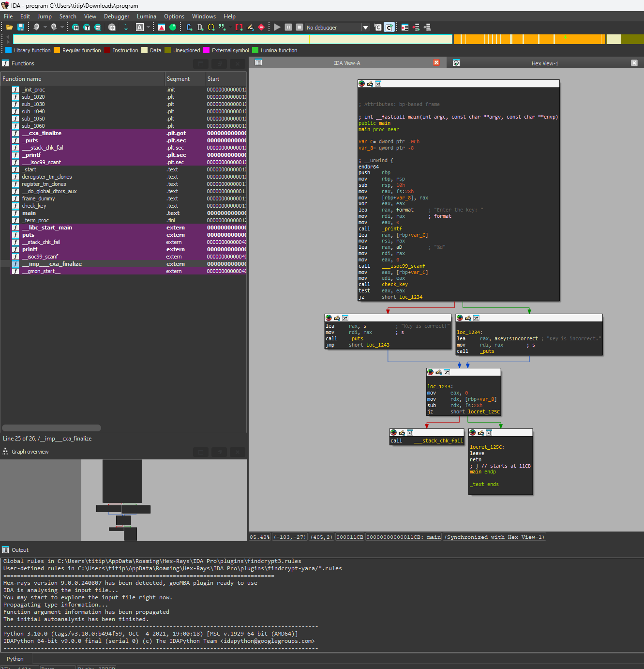Select the sub_1040 function row
This screenshot has height=669, width=644.
pyautogui.click(x=123, y=111)
